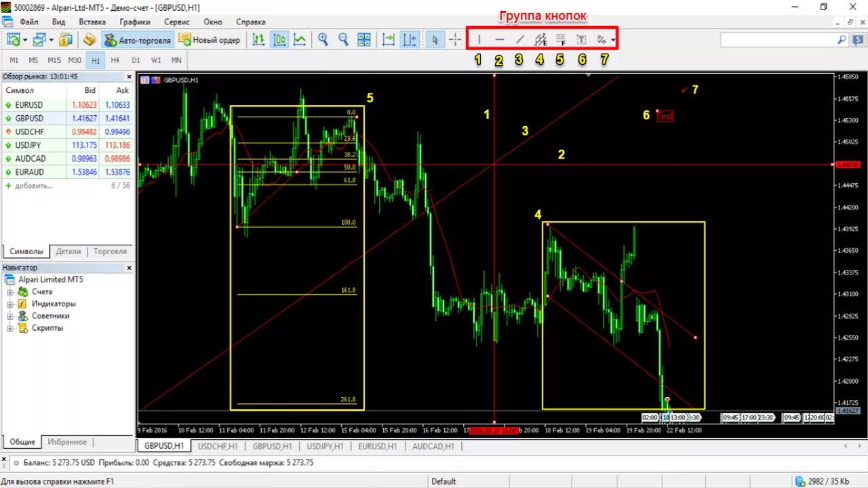Expand Советники tree node
This screenshot has width=868, height=488.
10,316
